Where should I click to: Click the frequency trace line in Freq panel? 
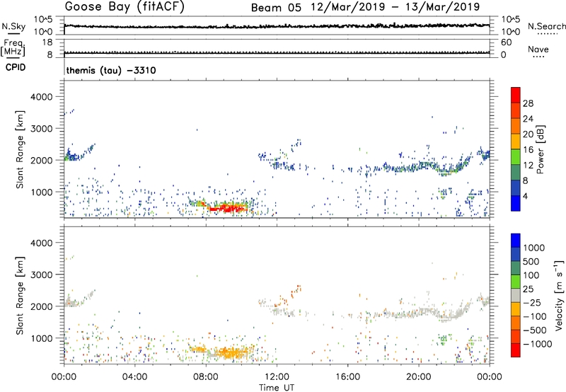point(277,52)
